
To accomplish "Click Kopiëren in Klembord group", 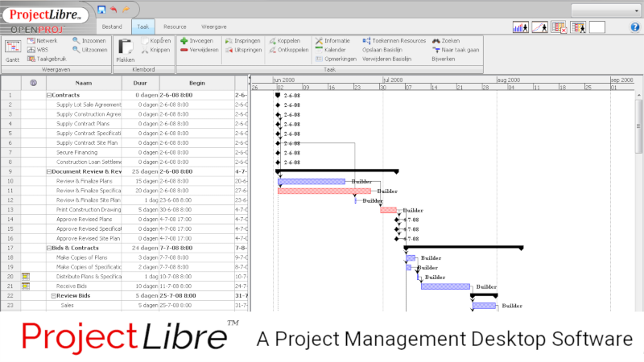I will click(155, 41).
